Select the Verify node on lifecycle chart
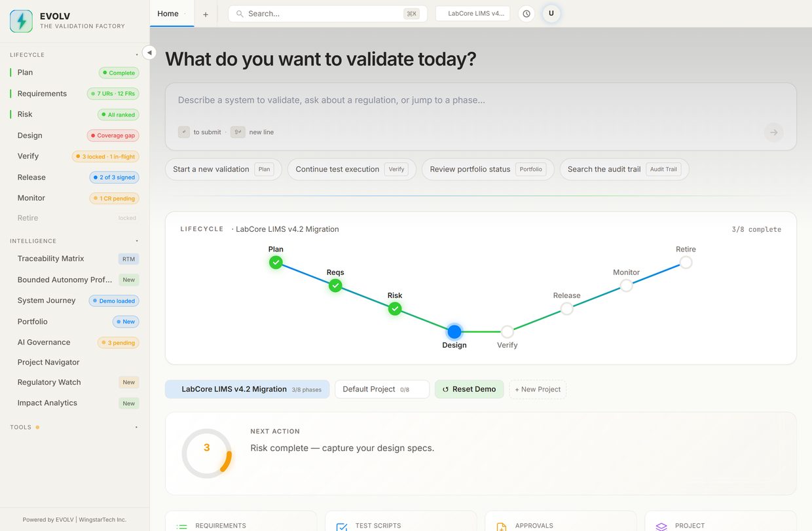 (x=507, y=331)
